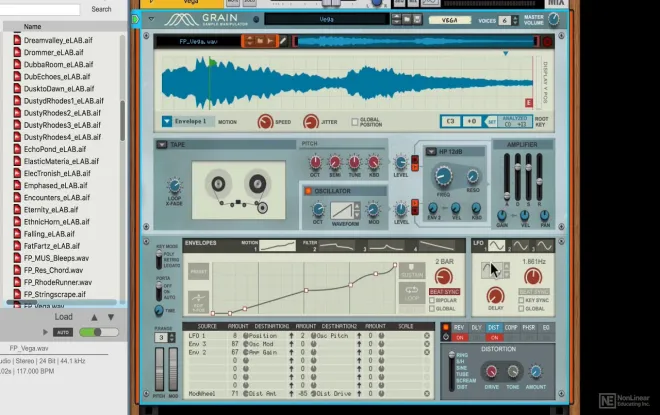Turn off the Distortion ON button
Viewport: 660px width, 415px height.
click(x=494, y=338)
